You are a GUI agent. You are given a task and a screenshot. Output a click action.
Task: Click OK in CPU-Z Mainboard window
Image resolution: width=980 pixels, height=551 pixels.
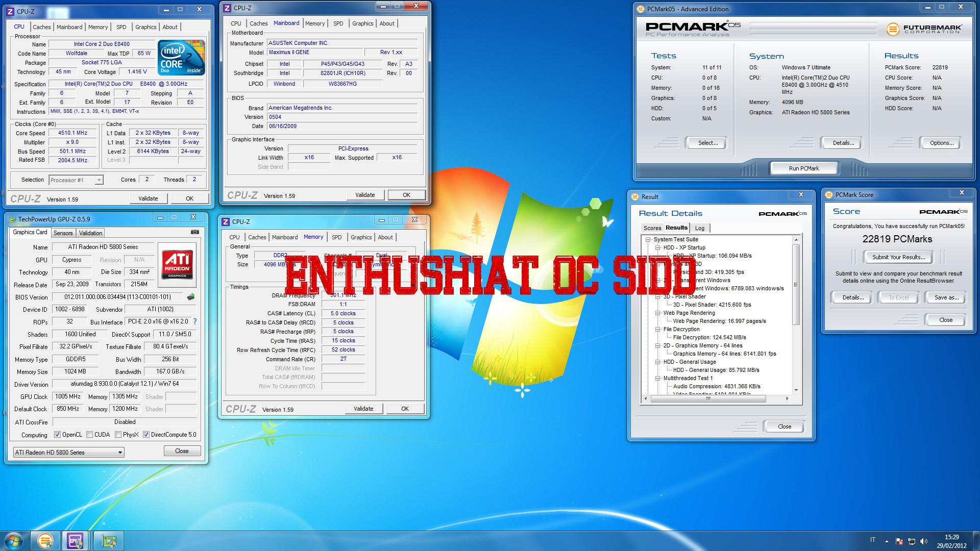pyautogui.click(x=407, y=195)
